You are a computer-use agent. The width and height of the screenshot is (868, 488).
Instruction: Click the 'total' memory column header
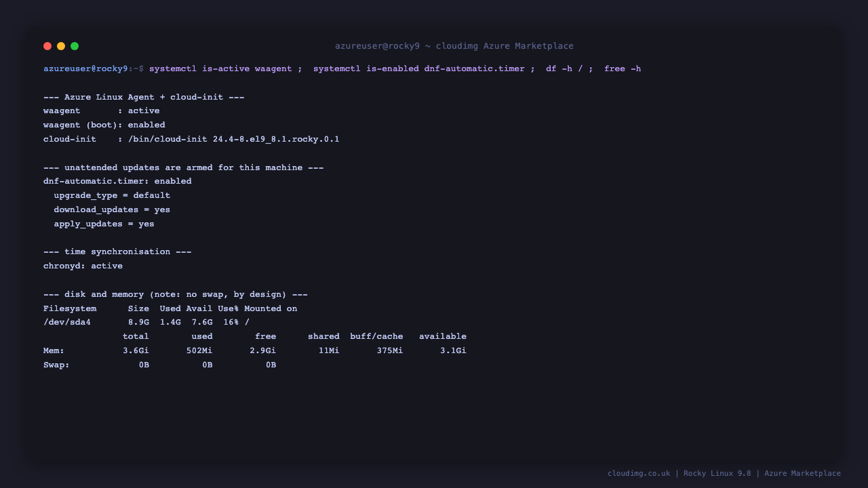(136, 336)
